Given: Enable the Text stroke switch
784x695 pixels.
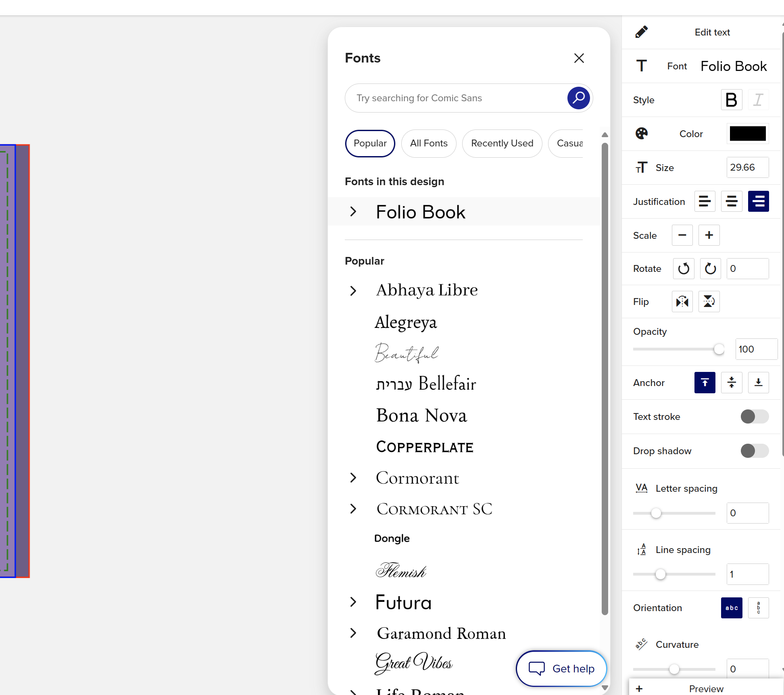Looking at the screenshot, I should click(x=755, y=417).
